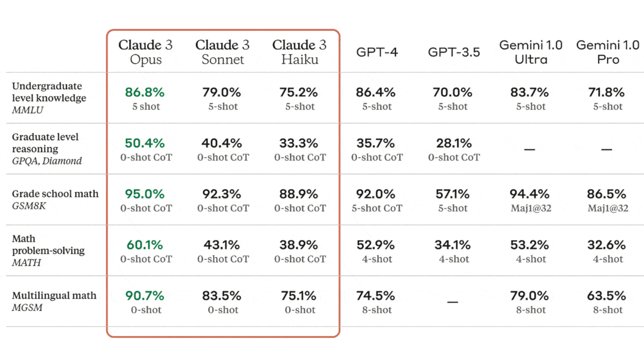Click the Graduate level reasoning row label
The width and height of the screenshot is (644, 363).
pos(47,149)
